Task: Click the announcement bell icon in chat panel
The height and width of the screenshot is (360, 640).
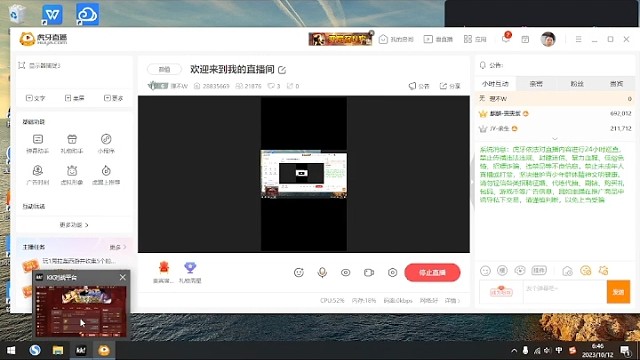Action: pos(483,65)
